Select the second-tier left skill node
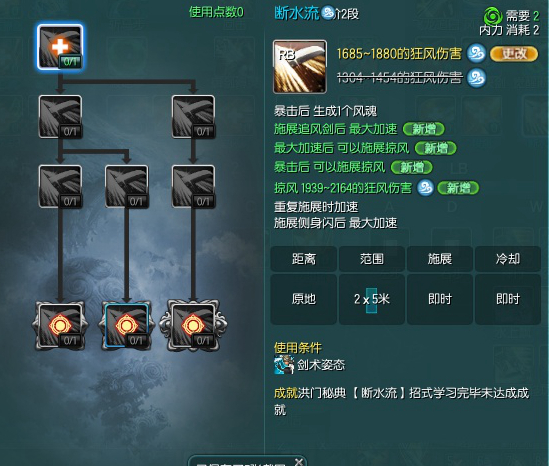The width and height of the screenshot is (549, 466). (60, 117)
